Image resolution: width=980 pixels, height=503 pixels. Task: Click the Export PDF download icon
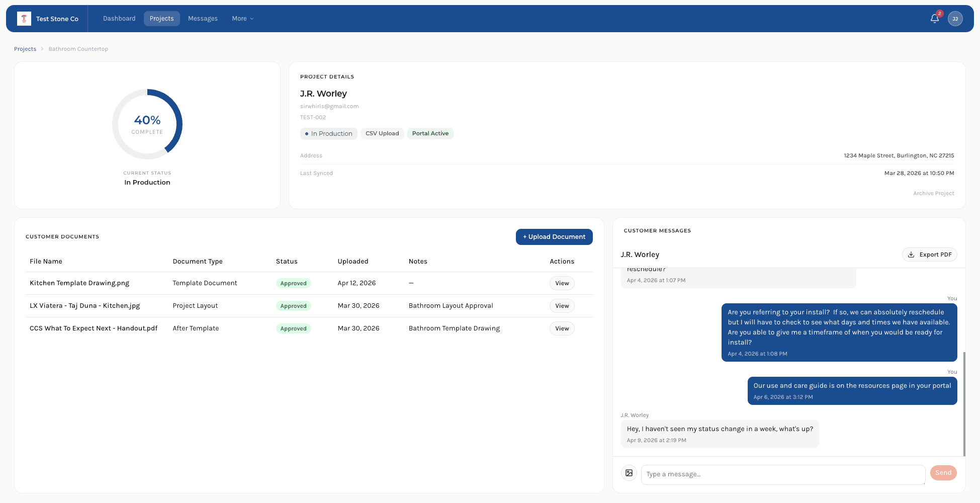point(911,255)
